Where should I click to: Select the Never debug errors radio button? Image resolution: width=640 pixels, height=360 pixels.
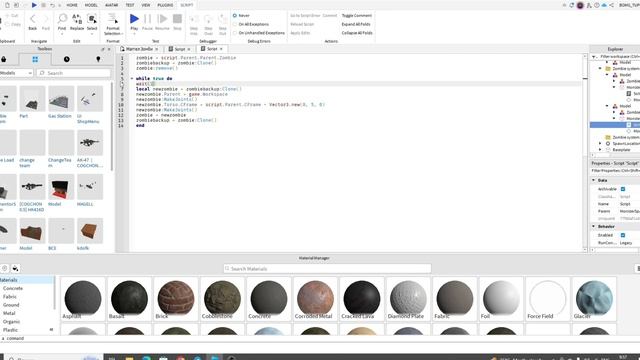pos(235,16)
